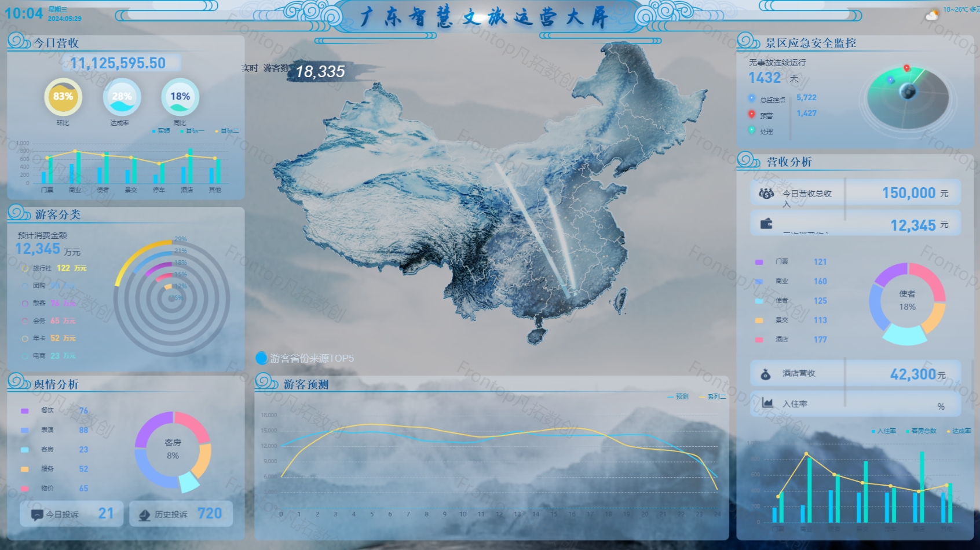Click the wallet icon in 营收分析 panel
980x550 pixels.
pyautogui.click(x=766, y=224)
